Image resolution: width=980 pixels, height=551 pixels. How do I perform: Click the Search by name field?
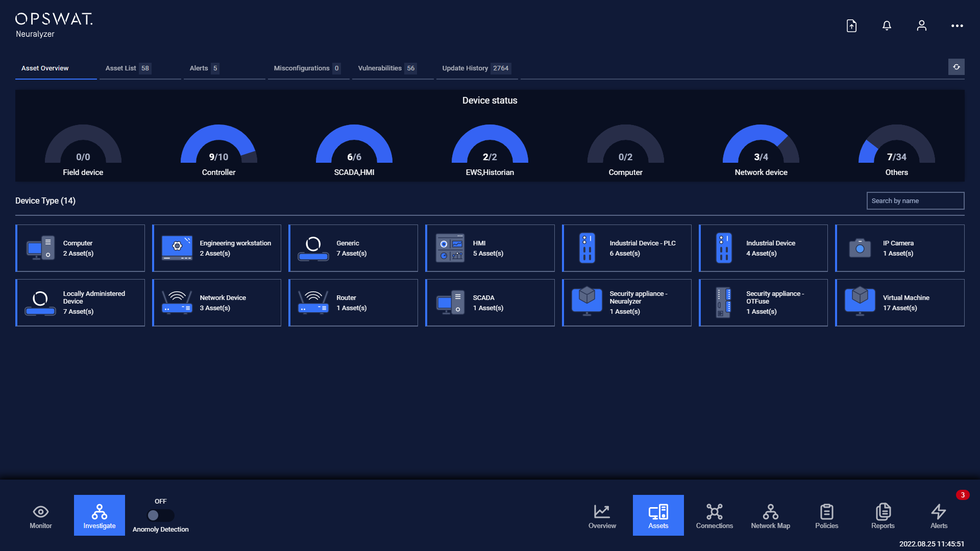(915, 201)
